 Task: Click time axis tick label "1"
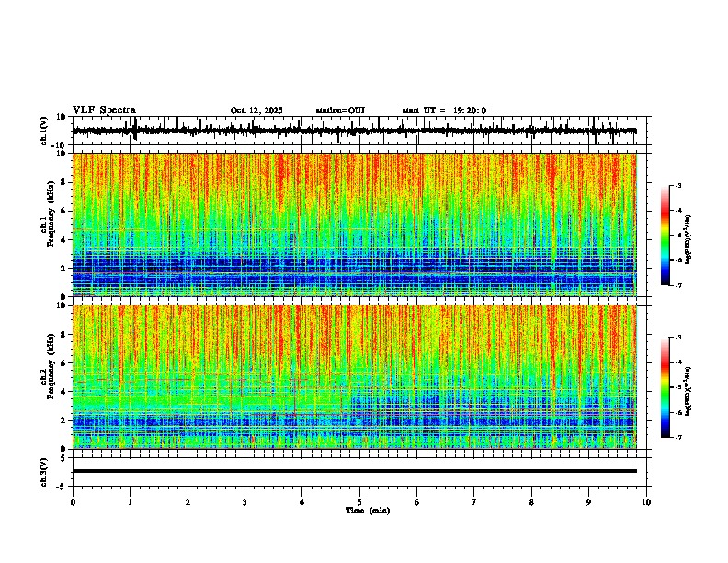tap(130, 502)
